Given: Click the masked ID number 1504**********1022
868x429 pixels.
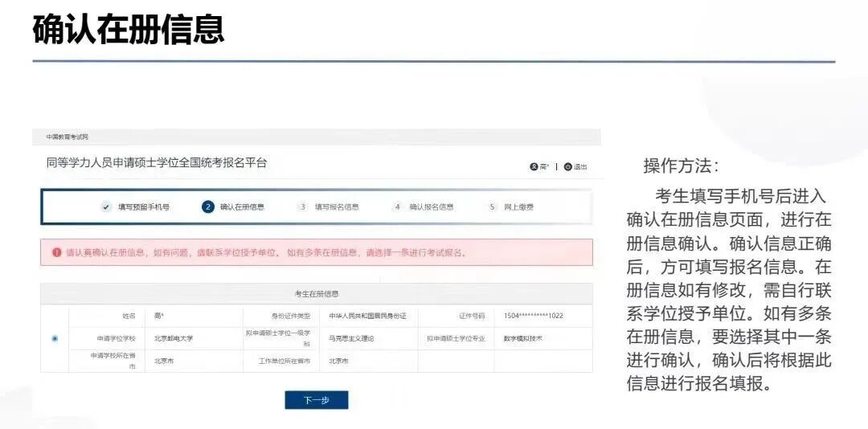Looking at the screenshot, I should click(533, 316).
